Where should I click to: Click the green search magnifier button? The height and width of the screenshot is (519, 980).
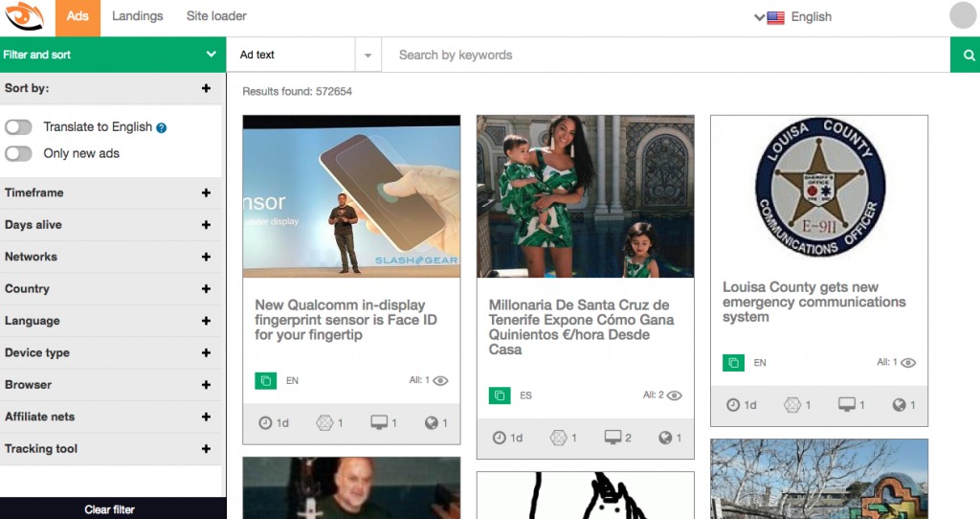point(965,56)
